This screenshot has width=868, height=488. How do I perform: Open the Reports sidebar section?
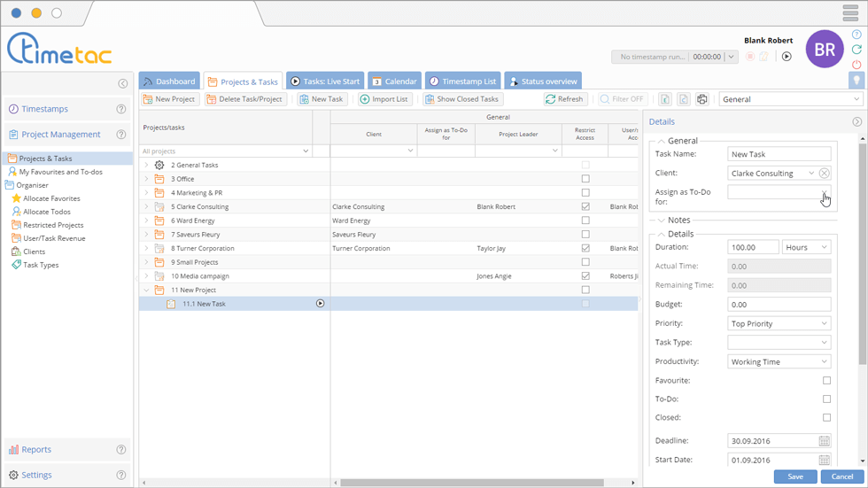click(36, 450)
